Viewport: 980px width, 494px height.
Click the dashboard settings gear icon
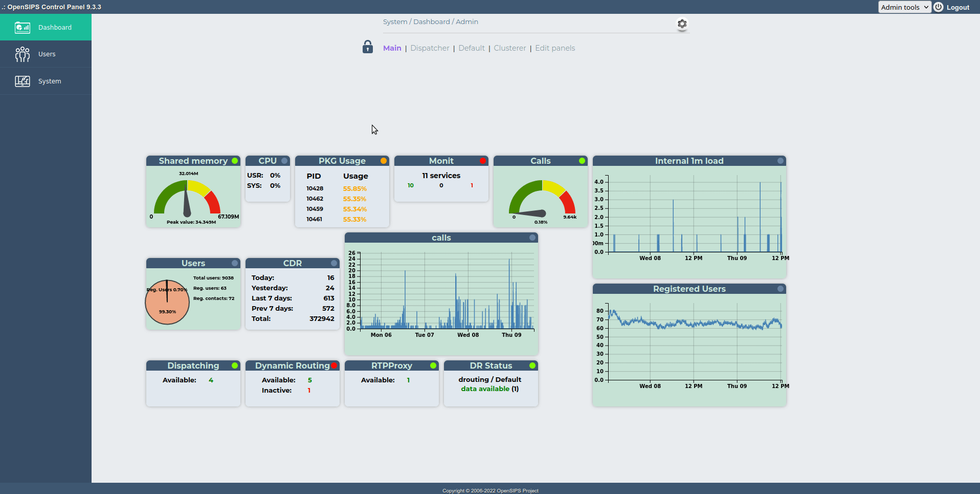click(x=682, y=24)
